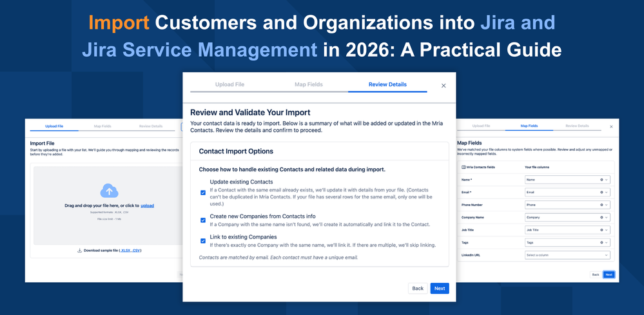The width and height of the screenshot is (644, 315).
Task: Switch to Upload File tab in center dialog
Action: 229,84
